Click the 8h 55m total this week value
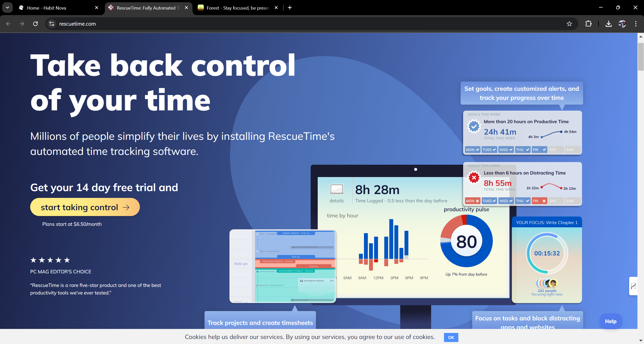The width and height of the screenshot is (644, 344). (x=498, y=183)
